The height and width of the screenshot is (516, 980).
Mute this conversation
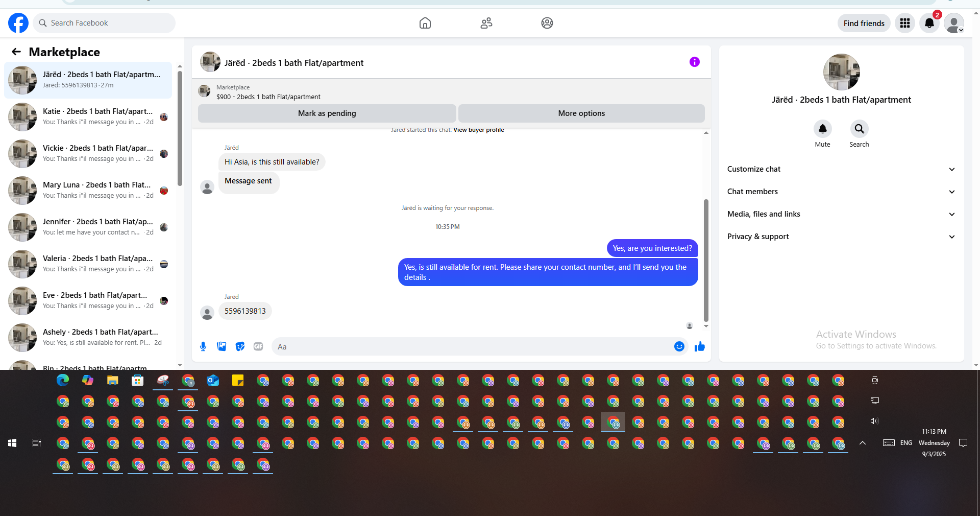[x=823, y=129]
